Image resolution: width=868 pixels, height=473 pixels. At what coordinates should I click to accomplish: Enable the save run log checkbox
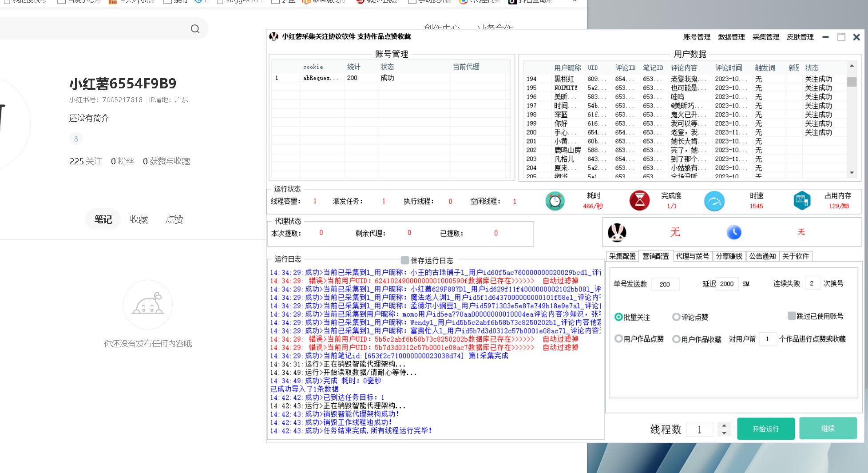point(404,260)
